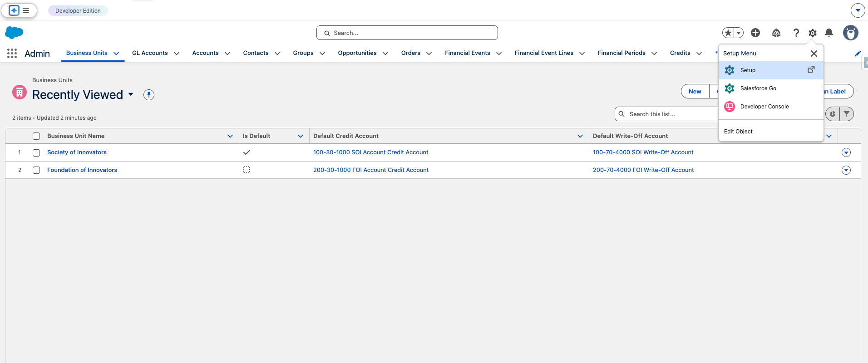
Task: Open the Notifications bell
Action: [829, 33]
